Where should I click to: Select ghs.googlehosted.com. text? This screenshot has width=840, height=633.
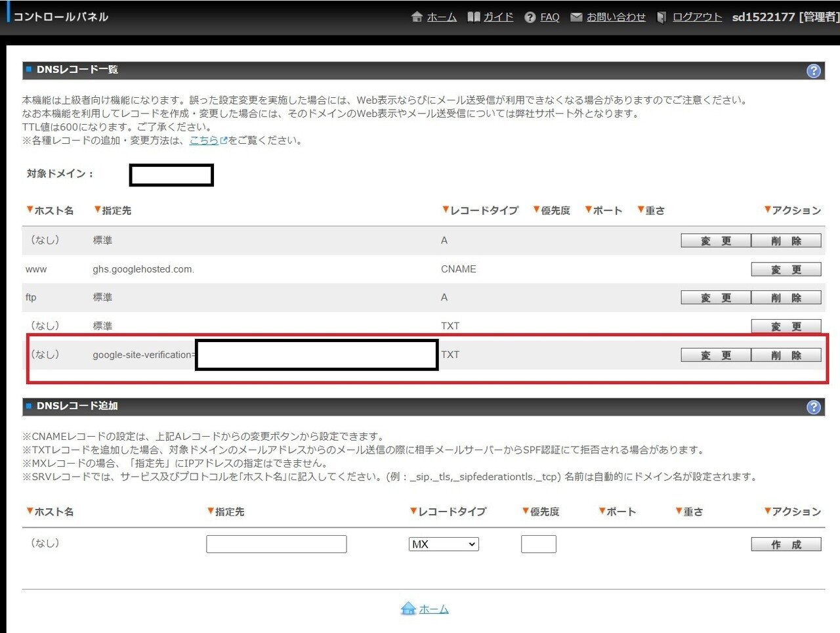click(x=144, y=269)
